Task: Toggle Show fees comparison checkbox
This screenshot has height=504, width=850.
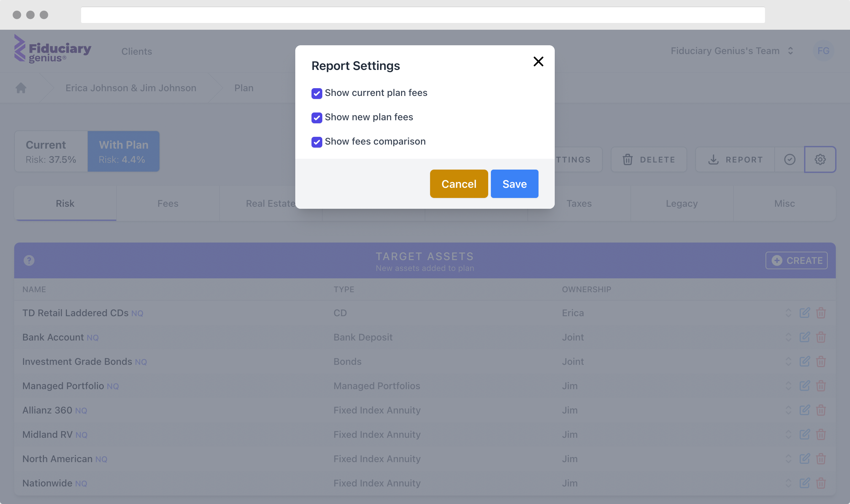Action: click(x=317, y=142)
